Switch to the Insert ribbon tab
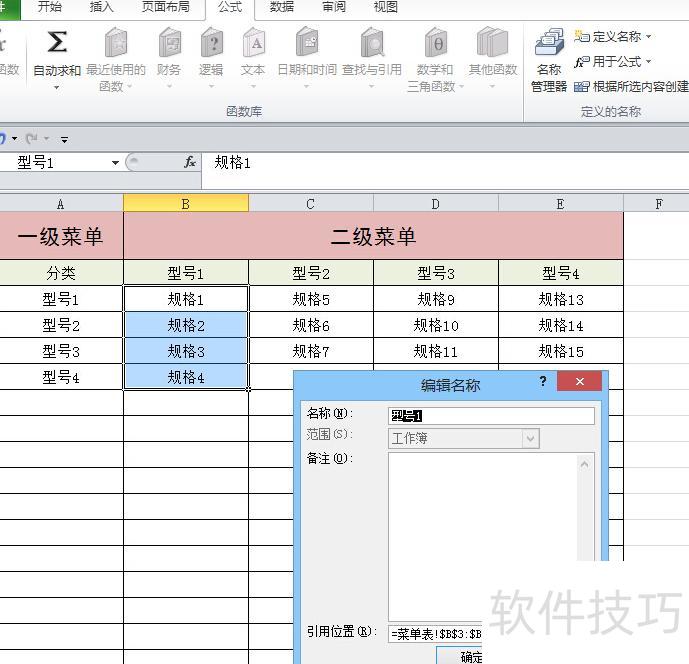This screenshot has width=689, height=664. [x=102, y=7]
